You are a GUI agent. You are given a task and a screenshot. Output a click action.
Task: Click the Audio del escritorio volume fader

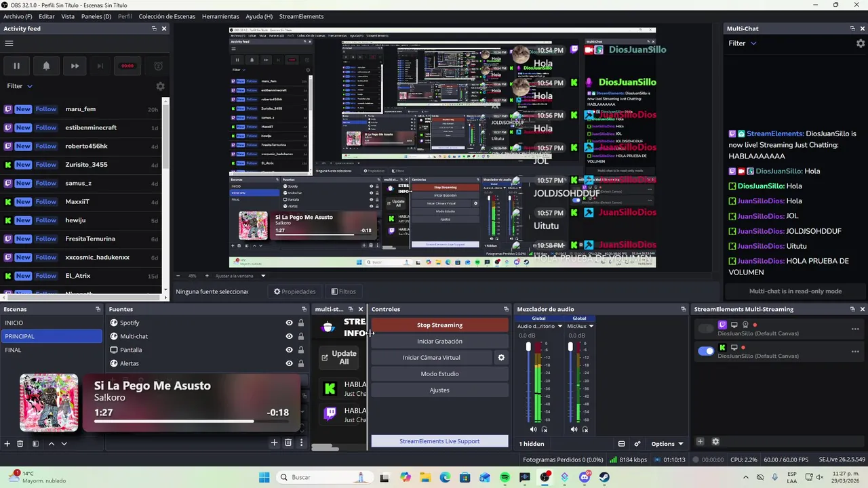(528, 347)
